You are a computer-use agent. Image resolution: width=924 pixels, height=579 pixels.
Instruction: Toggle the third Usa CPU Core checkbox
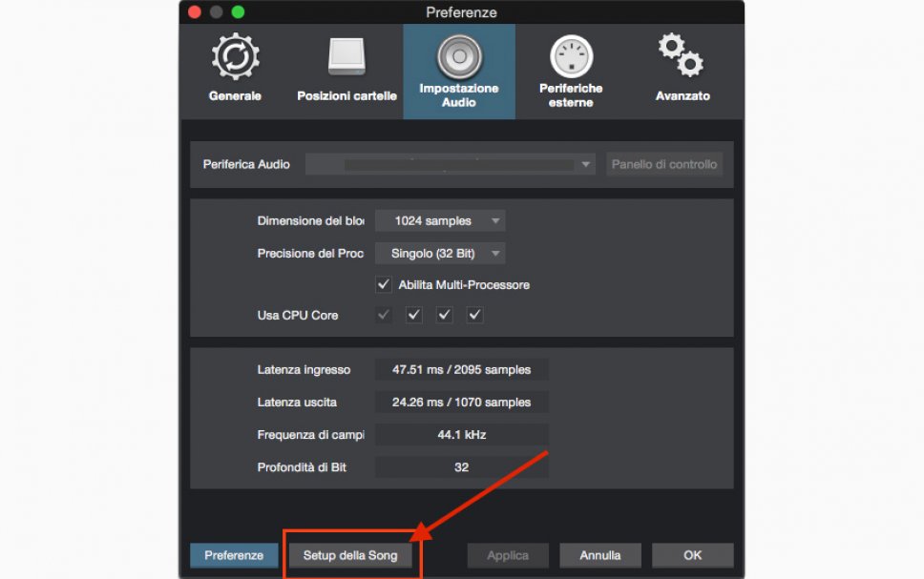coord(444,315)
